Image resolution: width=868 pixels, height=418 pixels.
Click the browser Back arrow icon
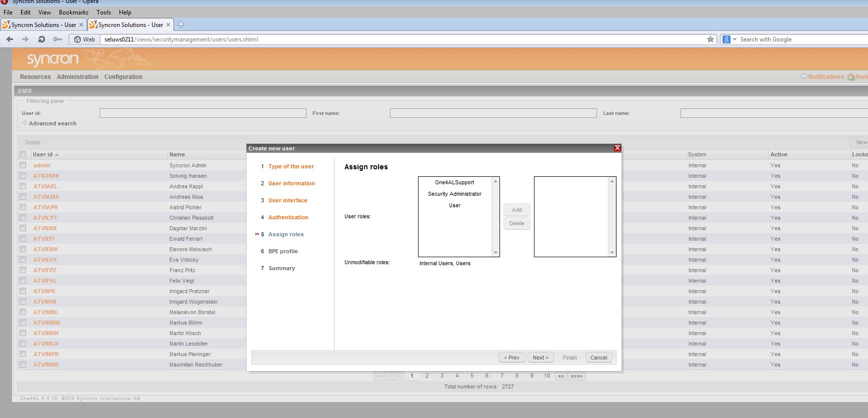pos(10,39)
